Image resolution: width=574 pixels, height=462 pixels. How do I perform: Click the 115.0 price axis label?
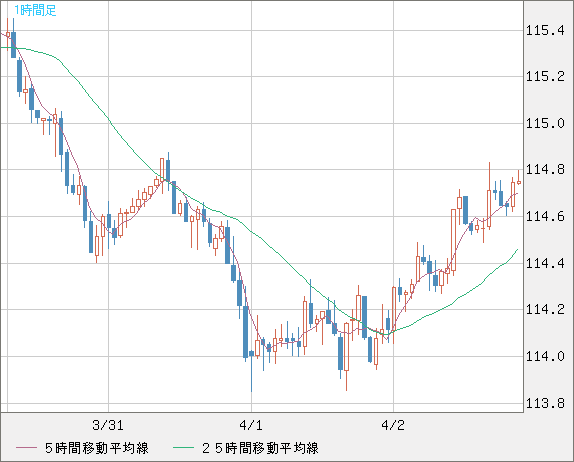click(x=545, y=123)
